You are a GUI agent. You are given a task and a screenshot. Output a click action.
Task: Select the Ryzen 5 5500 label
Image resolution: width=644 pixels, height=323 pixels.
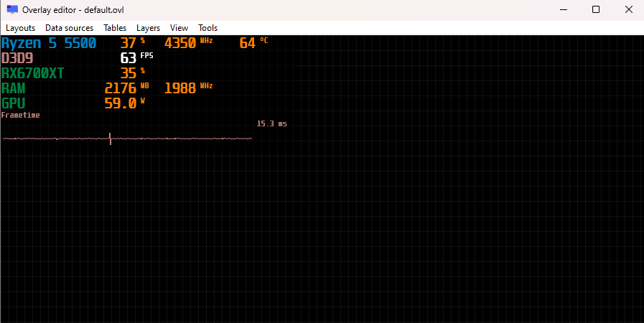[x=49, y=43]
